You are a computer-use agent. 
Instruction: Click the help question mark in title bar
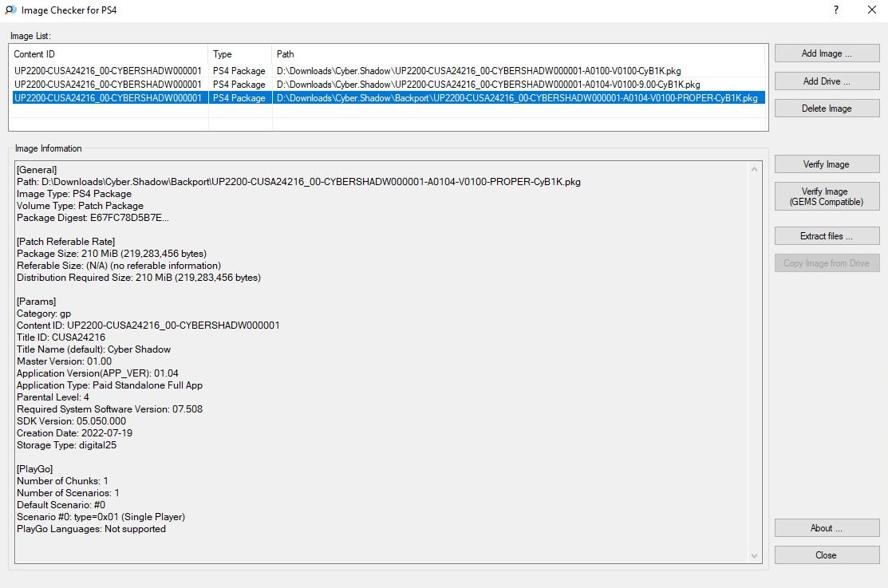(x=836, y=10)
